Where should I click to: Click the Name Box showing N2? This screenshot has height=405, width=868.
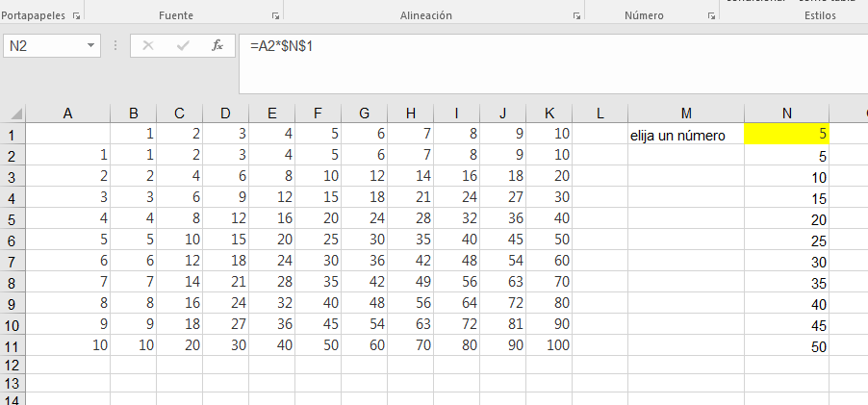point(43,45)
